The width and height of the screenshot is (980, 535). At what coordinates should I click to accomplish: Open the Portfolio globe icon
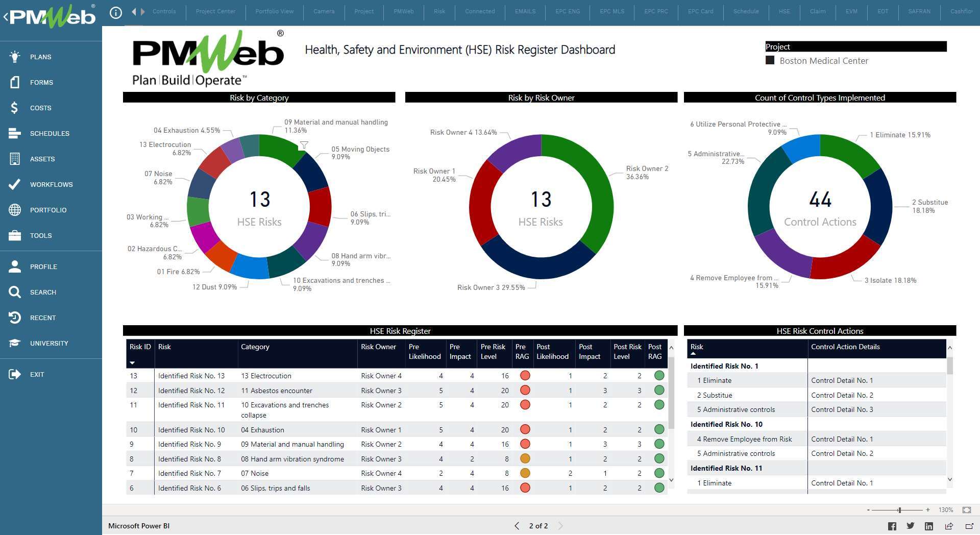point(15,210)
